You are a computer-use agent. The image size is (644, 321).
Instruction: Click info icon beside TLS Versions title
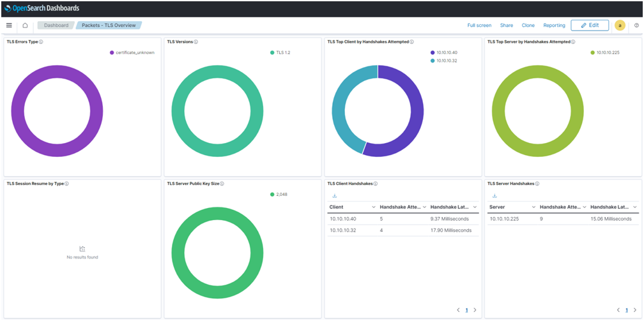[195, 41]
